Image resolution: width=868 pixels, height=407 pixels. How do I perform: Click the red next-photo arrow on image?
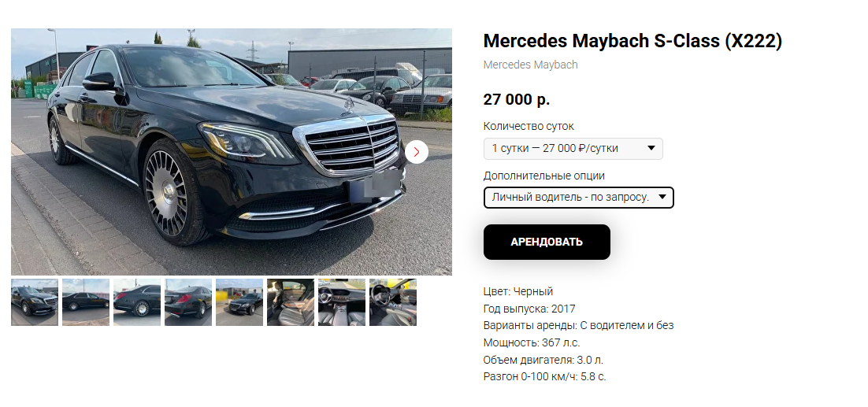click(x=417, y=152)
